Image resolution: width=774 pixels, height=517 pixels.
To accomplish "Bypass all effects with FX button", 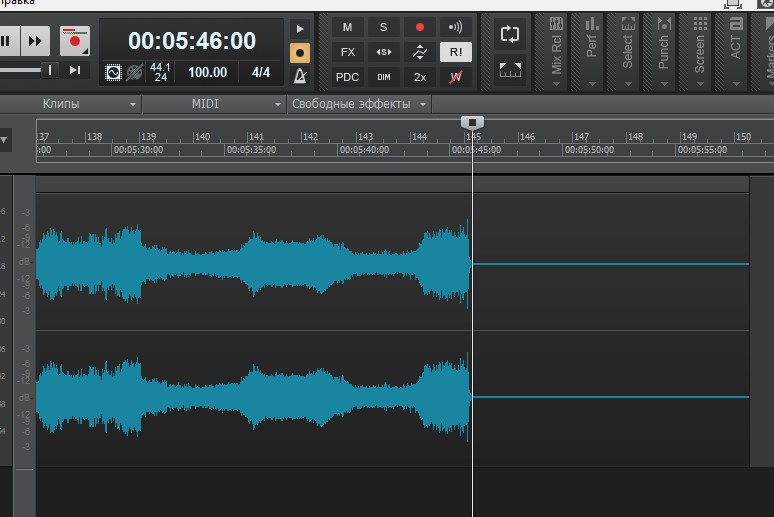I will coord(348,52).
